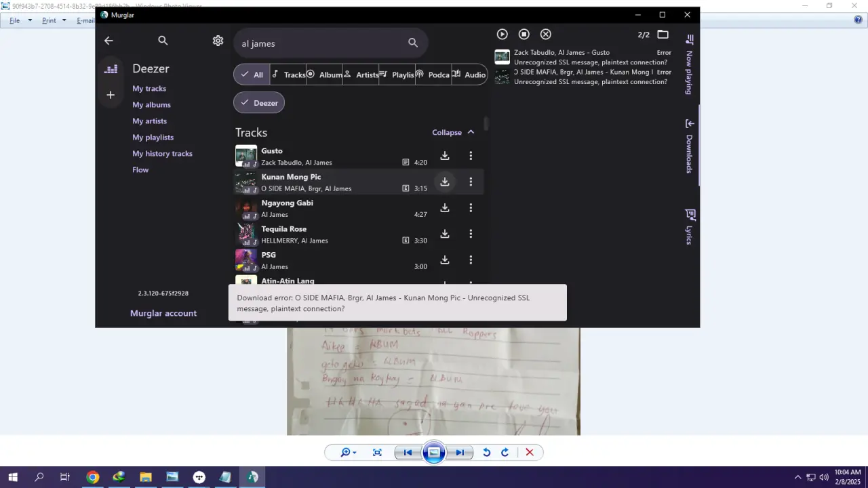Toggle the All filter chip
This screenshot has height=488, width=868.
click(252, 75)
